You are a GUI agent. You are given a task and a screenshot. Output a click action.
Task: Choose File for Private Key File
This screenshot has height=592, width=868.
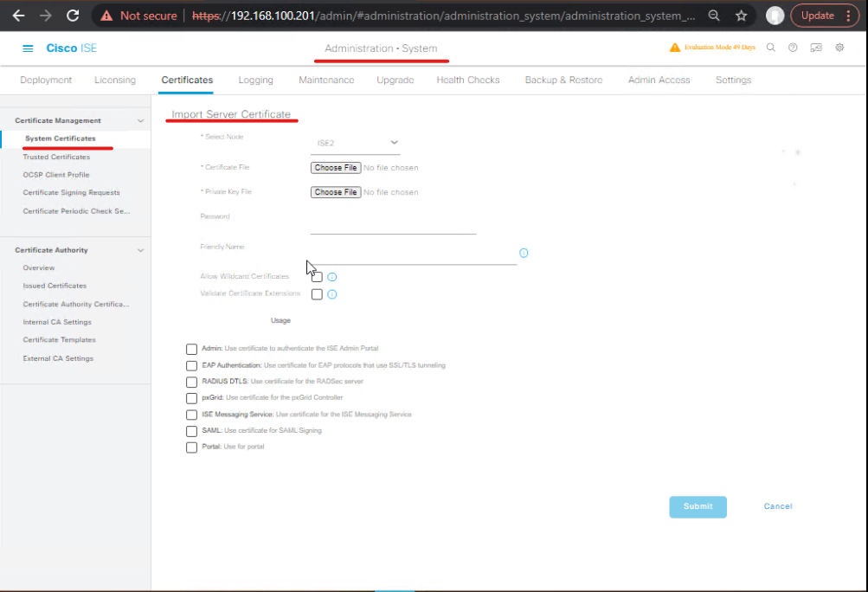click(336, 192)
